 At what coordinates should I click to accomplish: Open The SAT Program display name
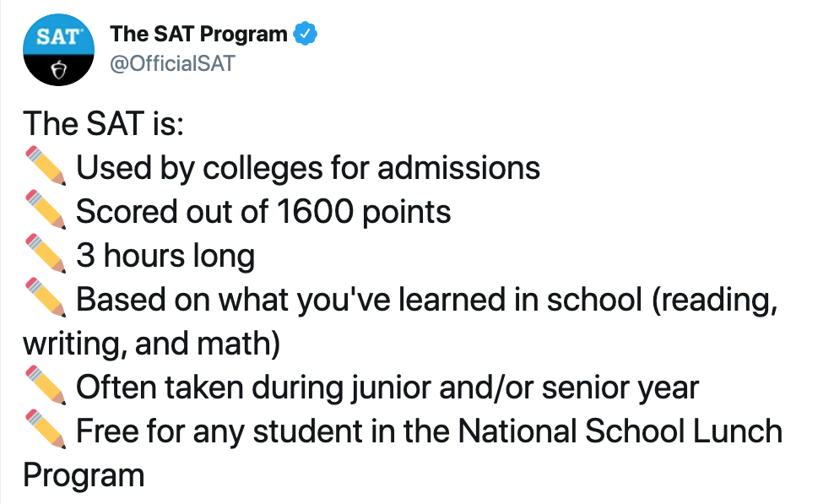pyautogui.click(x=198, y=34)
